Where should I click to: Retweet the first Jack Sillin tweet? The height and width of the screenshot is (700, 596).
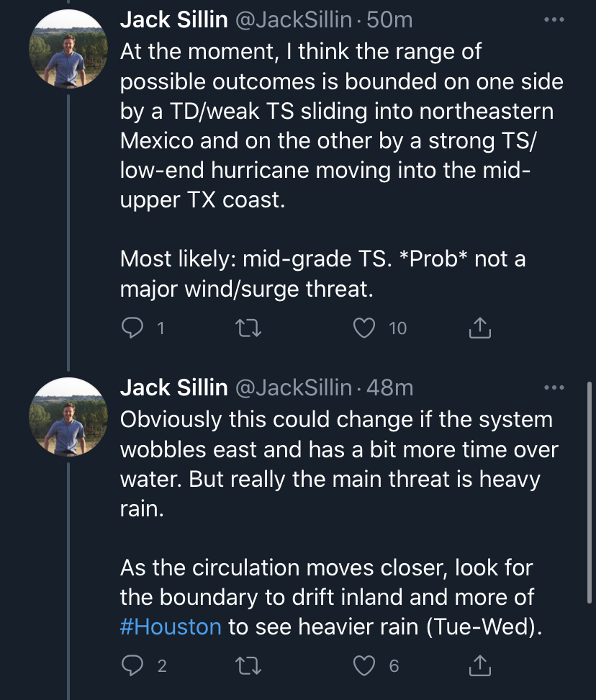[x=247, y=328]
